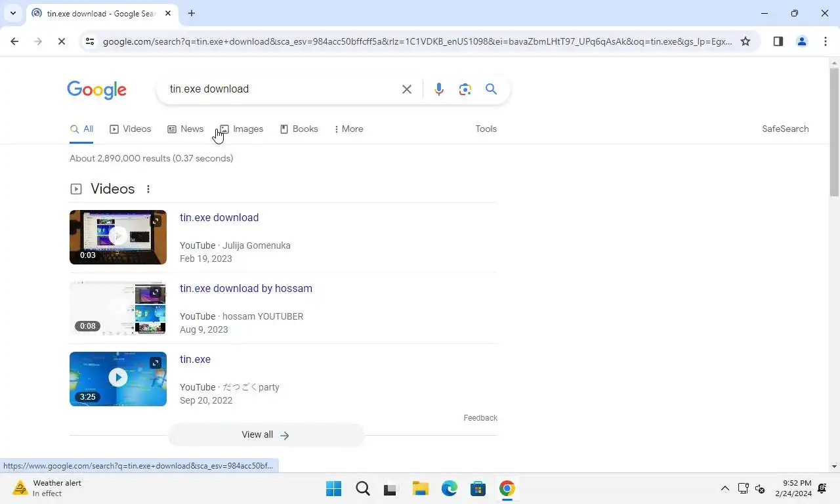Image resolution: width=840 pixels, height=504 pixels.
Task: Submit the search with the magnifier icon
Action: point(491,89)
